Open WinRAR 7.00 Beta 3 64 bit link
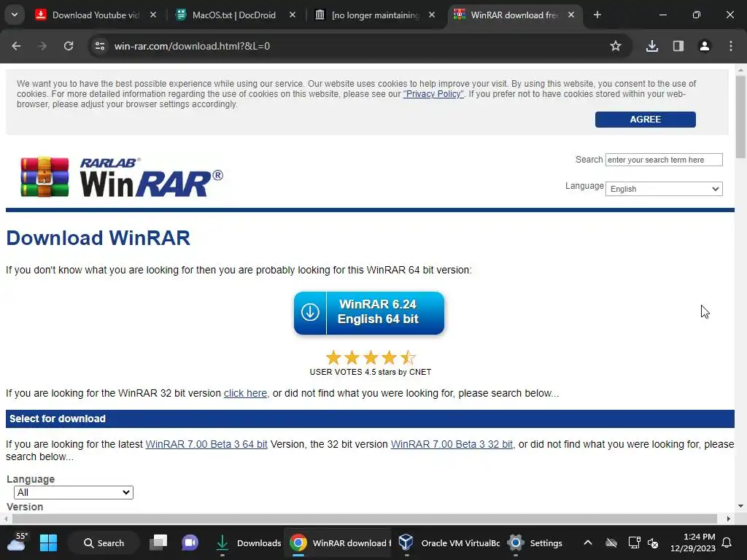Viewport: 747px width, 560px height. click(206, 444)
